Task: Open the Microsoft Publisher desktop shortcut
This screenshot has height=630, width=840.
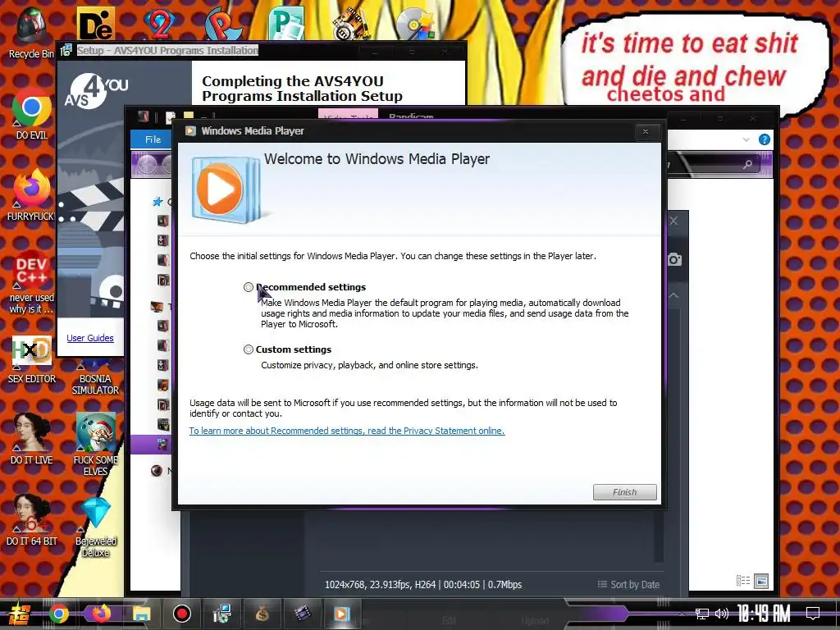Action: pyautogui.click(x=286, y=24)
